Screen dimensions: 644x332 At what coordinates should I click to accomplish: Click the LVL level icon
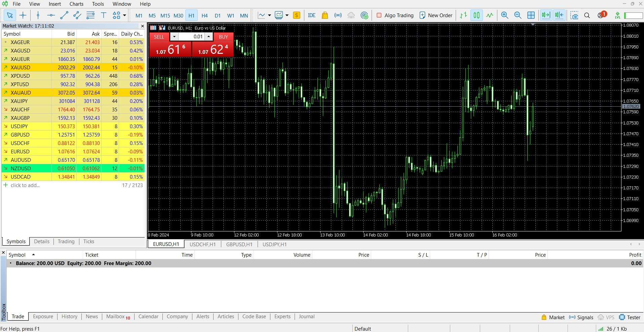617,15
